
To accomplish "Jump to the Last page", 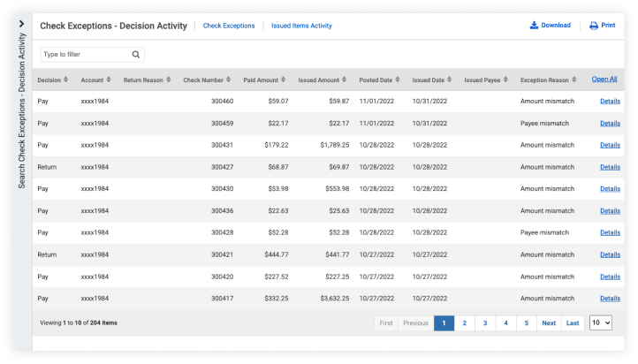I will [573, 323].
